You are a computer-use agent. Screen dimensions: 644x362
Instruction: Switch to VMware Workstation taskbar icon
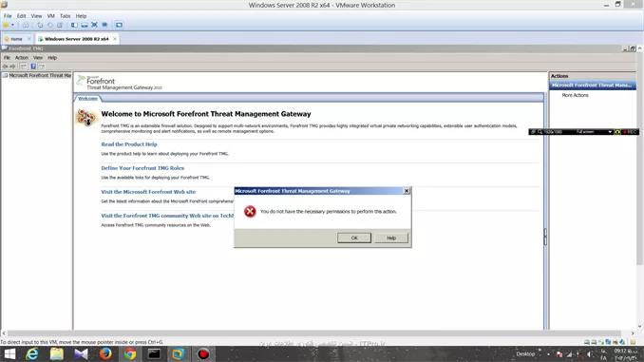(x=179, y=354)
